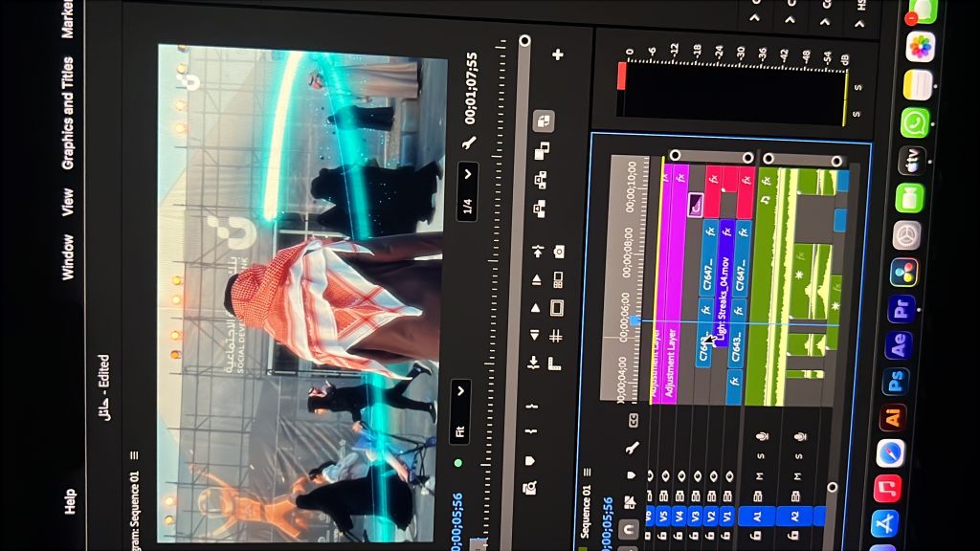
Task: Click the Button Editor plus icon
Action: [x=558, y=55]
